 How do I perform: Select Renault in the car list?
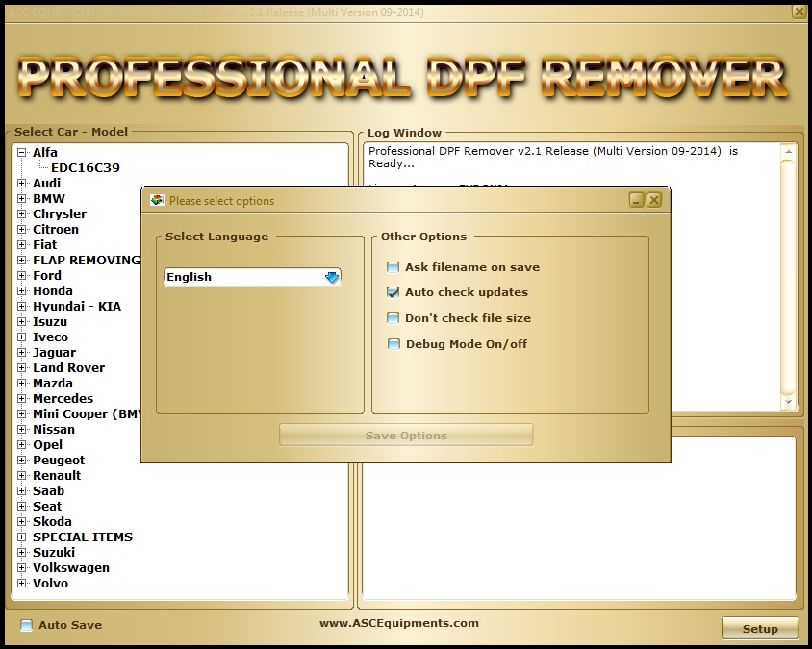57,476
